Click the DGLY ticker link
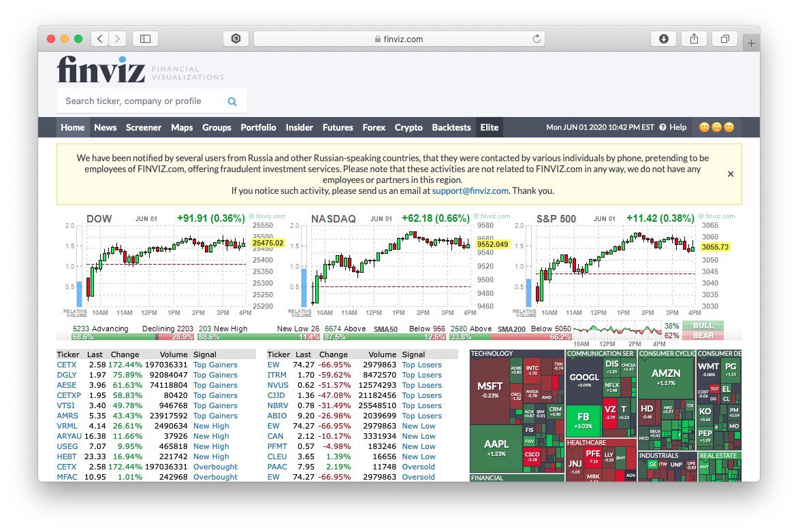Viewport: 798px width, 532px height. pos(67,375)
